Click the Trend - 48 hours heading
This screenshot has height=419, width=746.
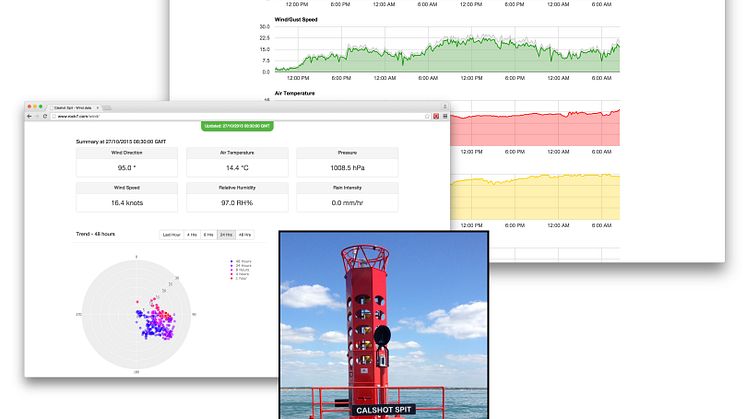pos(95,234)
